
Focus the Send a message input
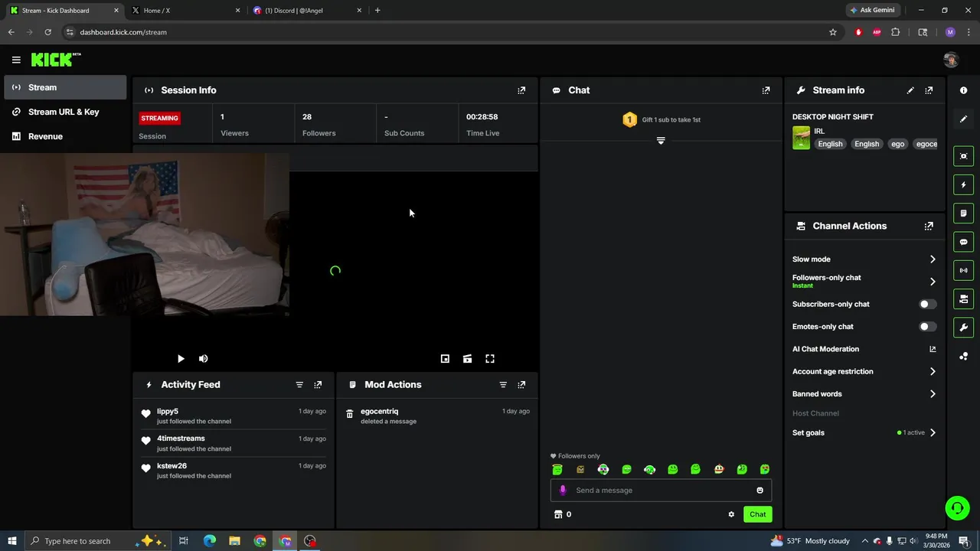tap(661, 491)
